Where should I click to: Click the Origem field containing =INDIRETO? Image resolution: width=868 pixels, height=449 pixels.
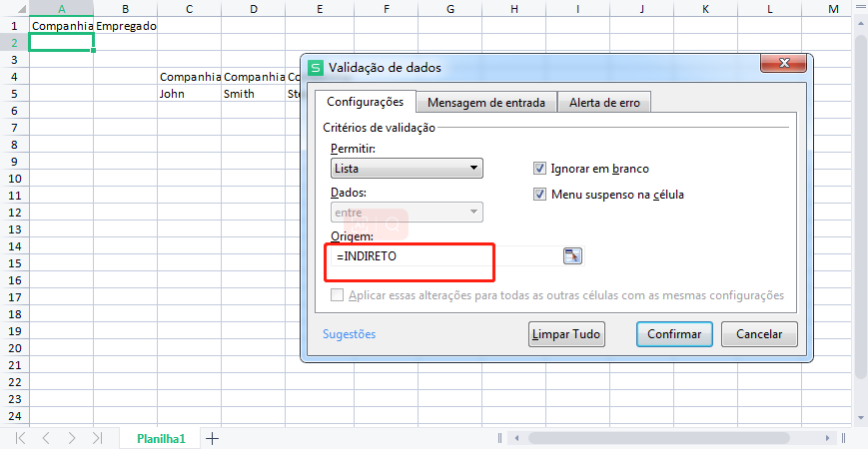pyautogui.click(x=446, y=256)
